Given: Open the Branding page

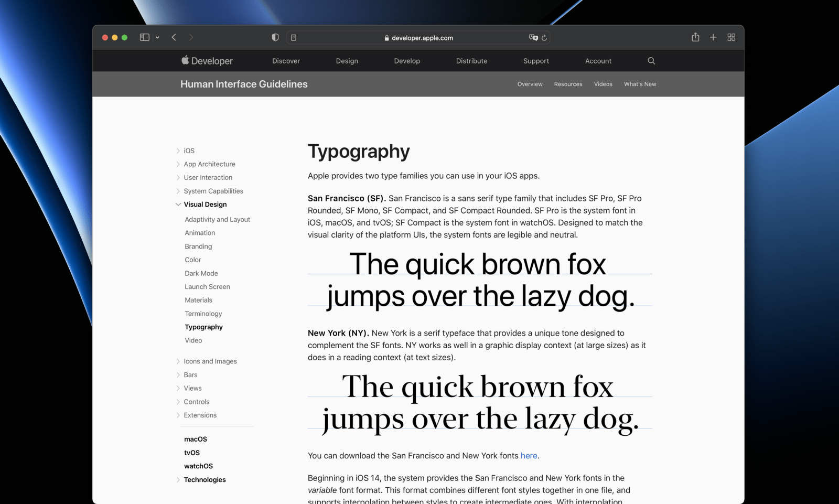Looking at the screenshot, I should point(198,246).
